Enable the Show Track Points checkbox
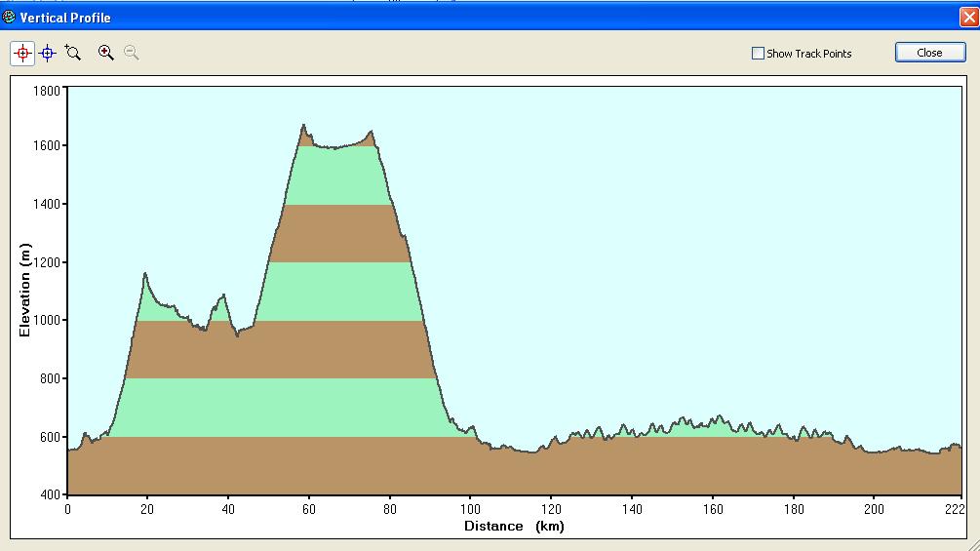 coord(758,54)
